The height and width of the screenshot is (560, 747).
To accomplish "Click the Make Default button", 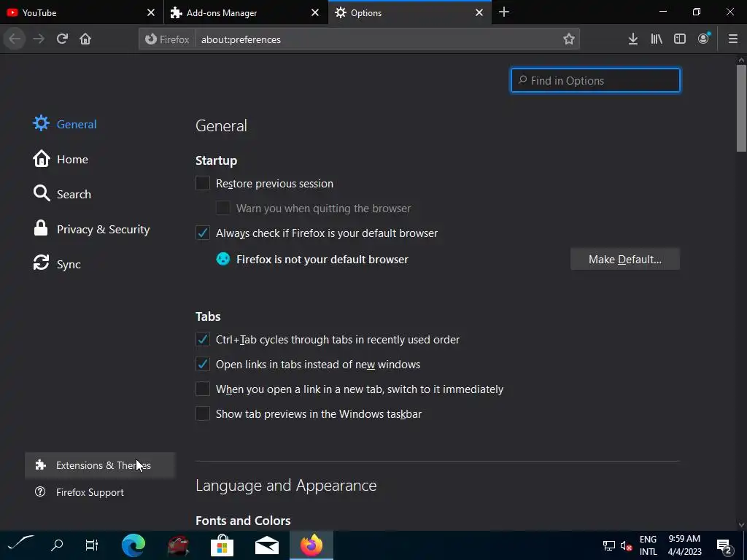I will tap(625, 259).
